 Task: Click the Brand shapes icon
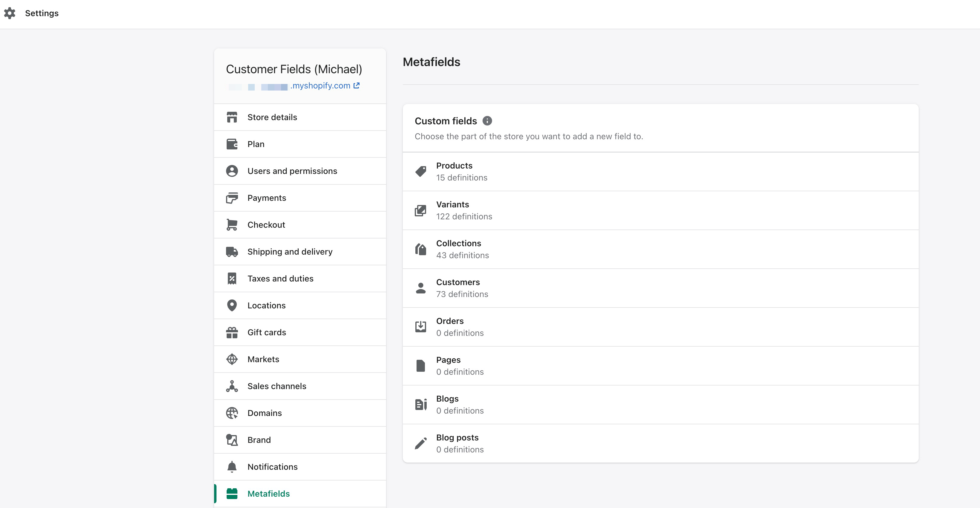[232, 440]
